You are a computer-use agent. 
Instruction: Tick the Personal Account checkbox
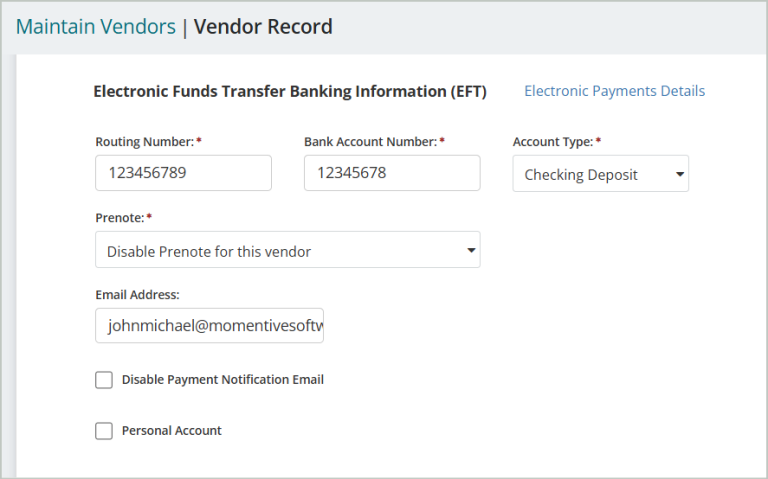pyautogui.click(x=104, y=431)
